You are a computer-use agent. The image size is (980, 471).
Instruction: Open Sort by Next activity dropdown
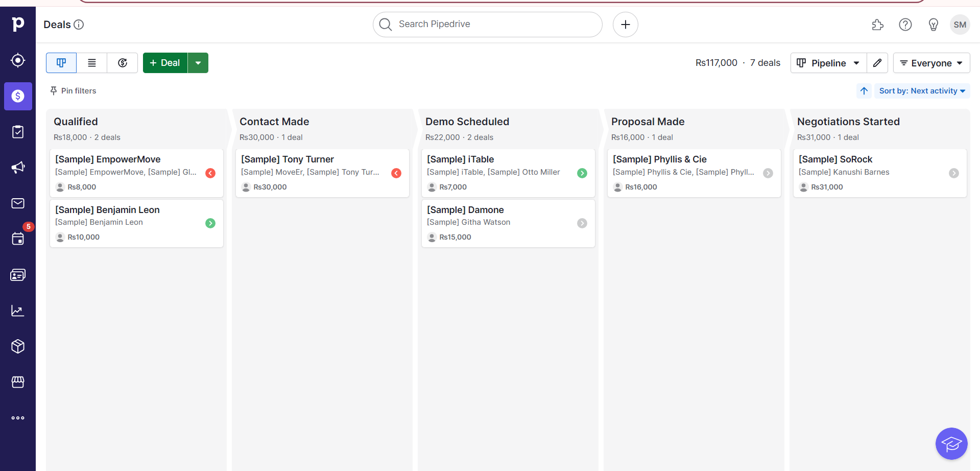point(922,91)
